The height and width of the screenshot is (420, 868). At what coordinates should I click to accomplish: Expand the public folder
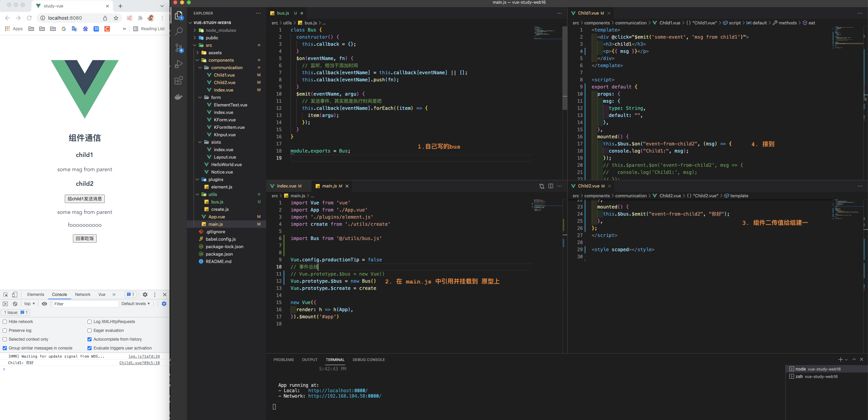[226, 38]
